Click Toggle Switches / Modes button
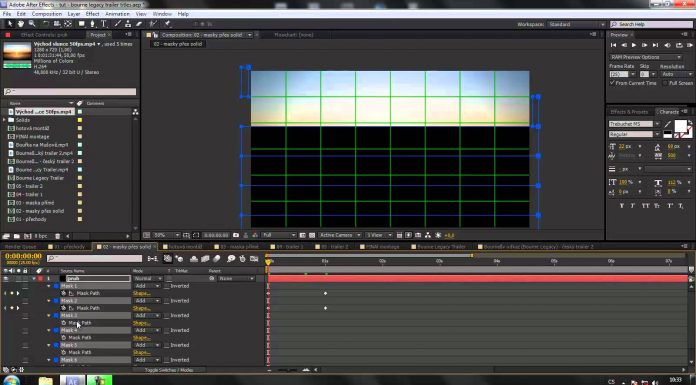The image size is (696, 385). pyautogui.click(x=169, y=370)
